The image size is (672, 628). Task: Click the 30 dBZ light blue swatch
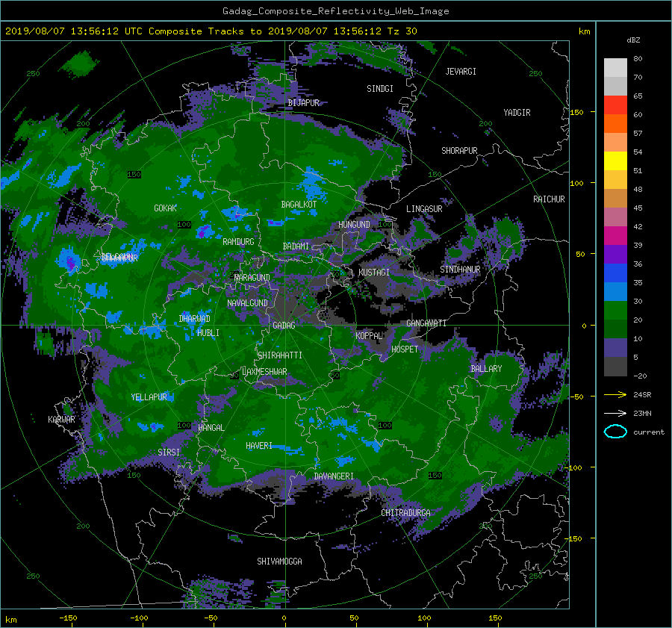[x=615, y=292]
